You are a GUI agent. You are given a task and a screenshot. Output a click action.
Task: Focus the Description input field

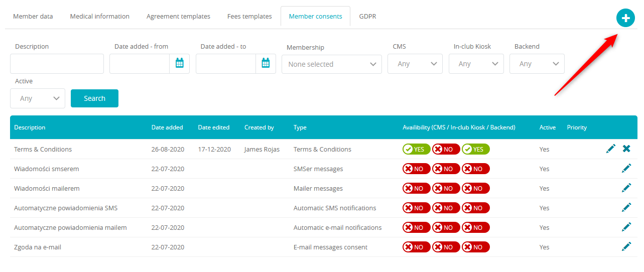(x=57, y=64)
